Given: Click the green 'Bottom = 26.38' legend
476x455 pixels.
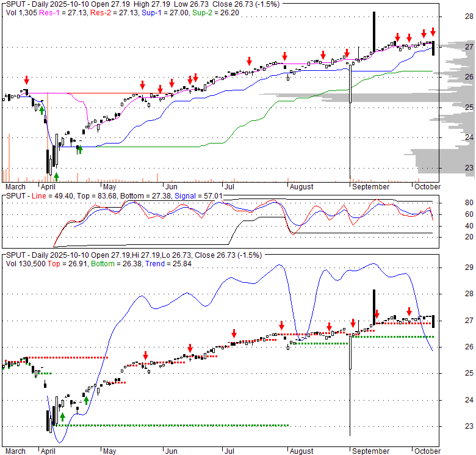Looking at the screenshot, I should tap(117, 264).
